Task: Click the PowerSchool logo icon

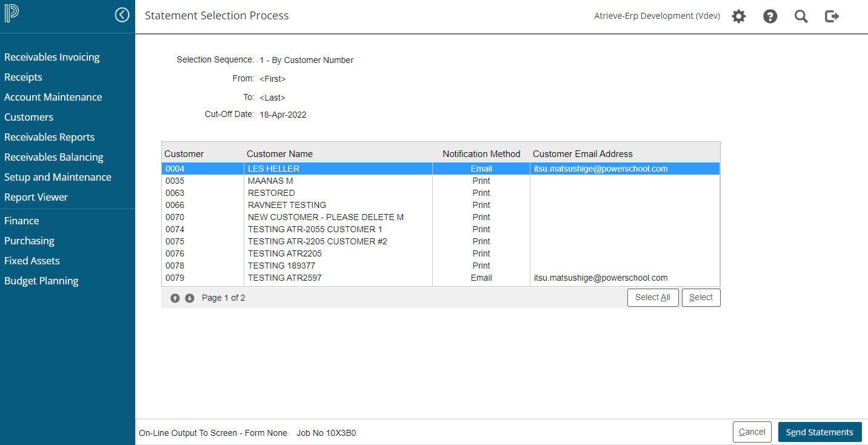Action: tap(12, 14)
